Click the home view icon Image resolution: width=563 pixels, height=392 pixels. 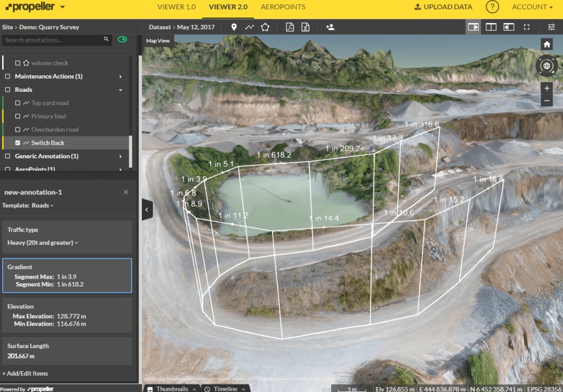(547, 43)
